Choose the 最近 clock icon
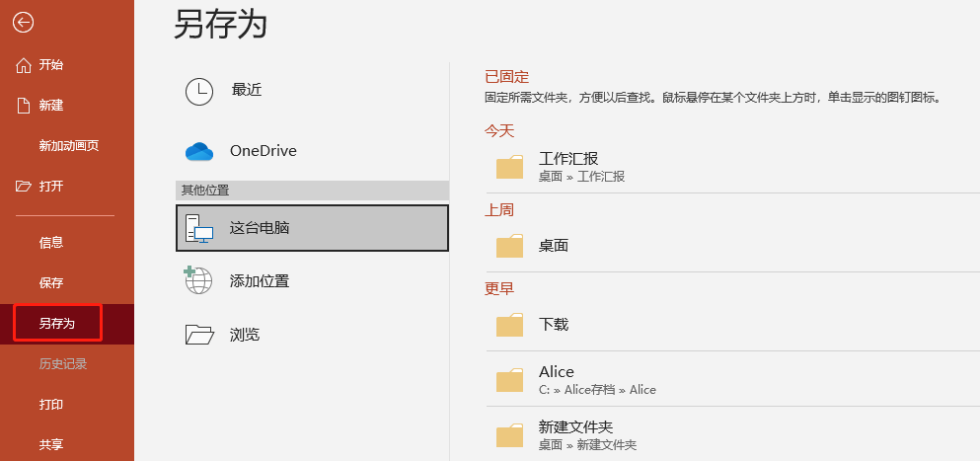980x461 pixels. (x=199, y=92)
